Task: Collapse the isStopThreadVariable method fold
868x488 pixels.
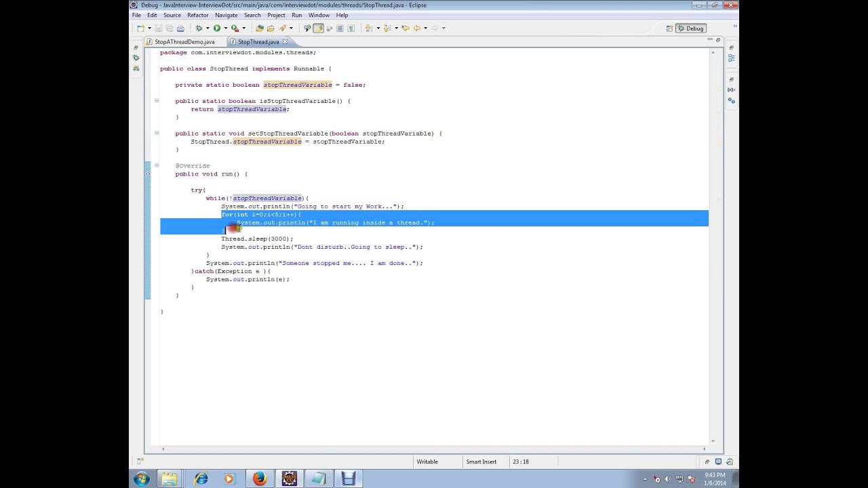Action: point(157,100)
